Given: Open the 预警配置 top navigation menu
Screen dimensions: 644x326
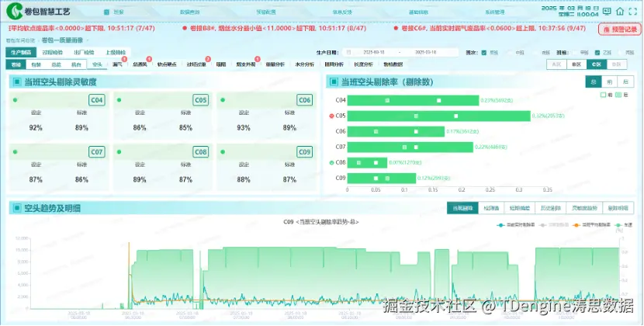Looking at the screenshot, I should pos(266,12).
